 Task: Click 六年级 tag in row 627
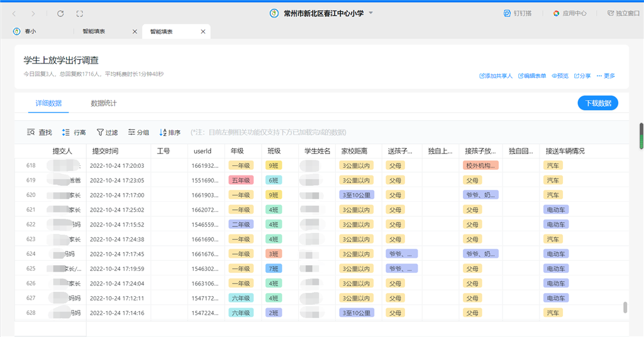tap(241, 298)
